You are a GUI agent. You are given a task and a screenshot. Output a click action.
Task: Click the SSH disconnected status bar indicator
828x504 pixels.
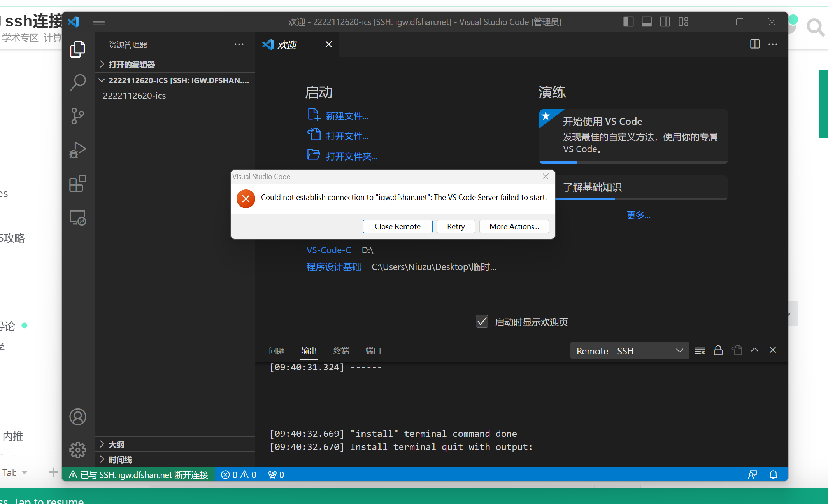point(139,475)
